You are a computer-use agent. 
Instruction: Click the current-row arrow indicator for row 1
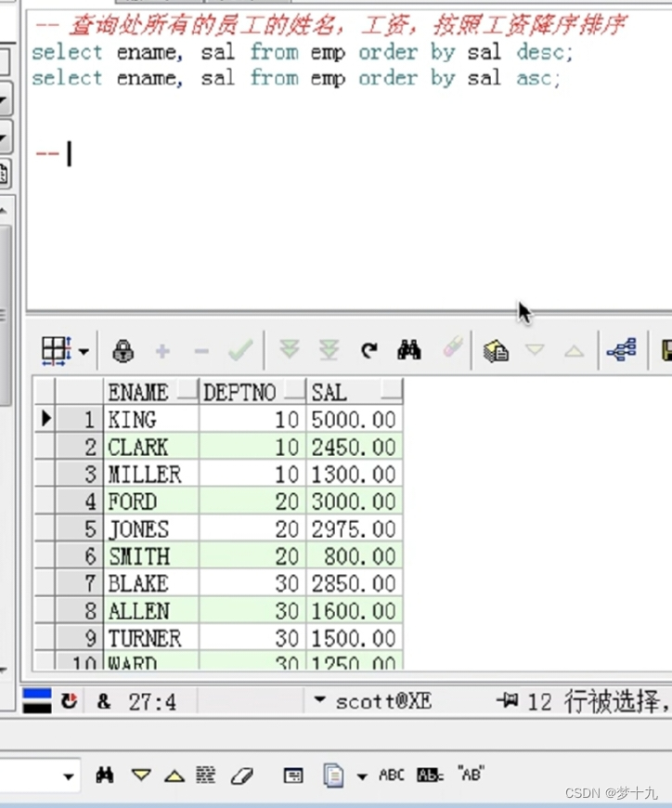click(x=45, y=419)
